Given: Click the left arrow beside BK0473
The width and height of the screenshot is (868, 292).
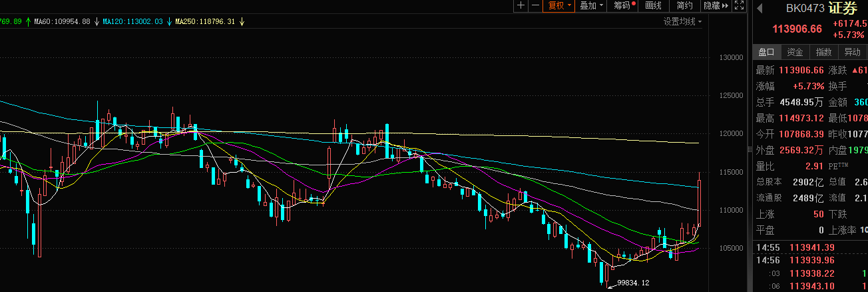Looking at the screenshot, I should 758,9.
